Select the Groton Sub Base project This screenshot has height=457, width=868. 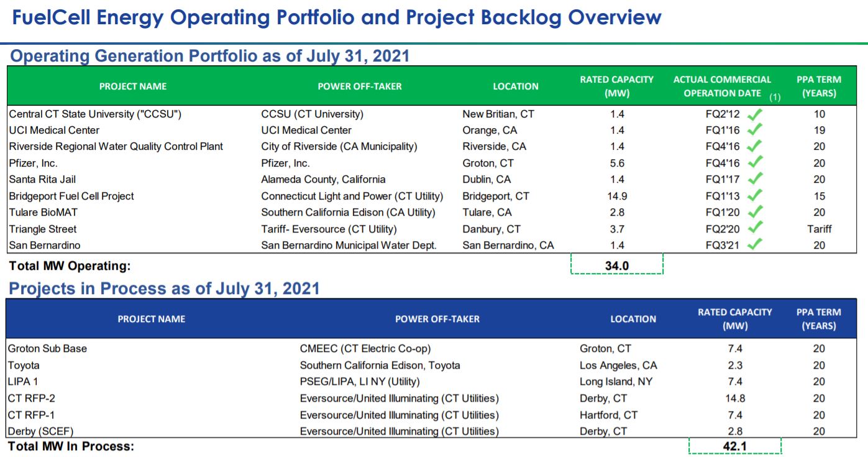[x=47, y=349]
